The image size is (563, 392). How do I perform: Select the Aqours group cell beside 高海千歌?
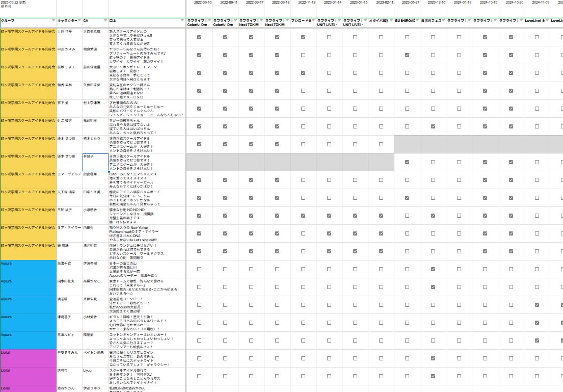click(28, 269)
